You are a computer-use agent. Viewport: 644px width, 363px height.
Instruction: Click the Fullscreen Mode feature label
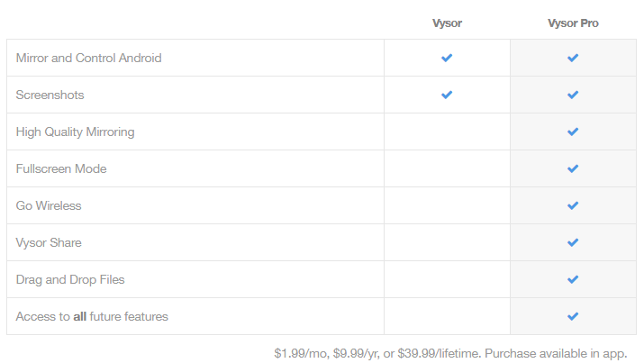point(61,168)
